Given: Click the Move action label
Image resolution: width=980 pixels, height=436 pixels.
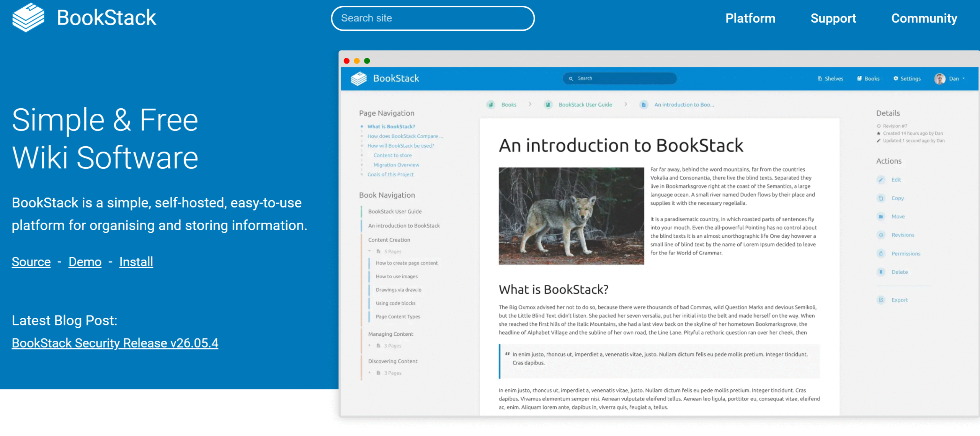Looking at the screenshot, I should [x=898, y=216].
